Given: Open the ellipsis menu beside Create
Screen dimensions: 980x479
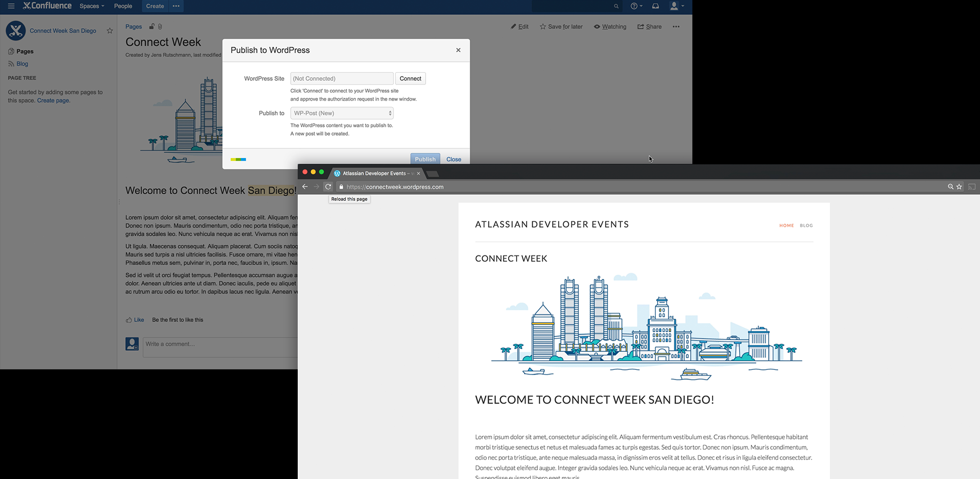Looking at the screenshot, I should pos(176,6).
